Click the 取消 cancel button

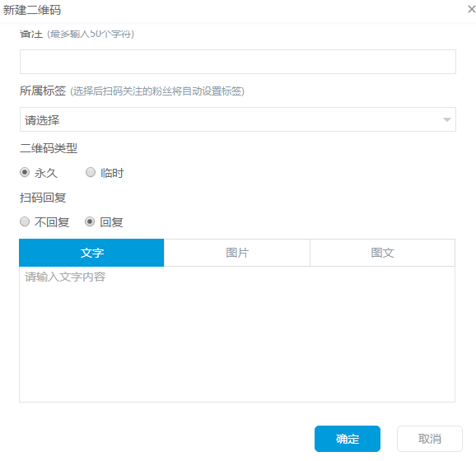click(430, 439)
